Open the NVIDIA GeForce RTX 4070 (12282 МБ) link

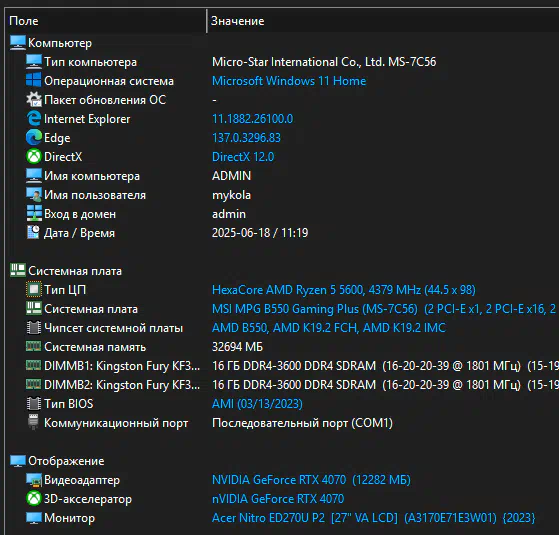[311, 480]
